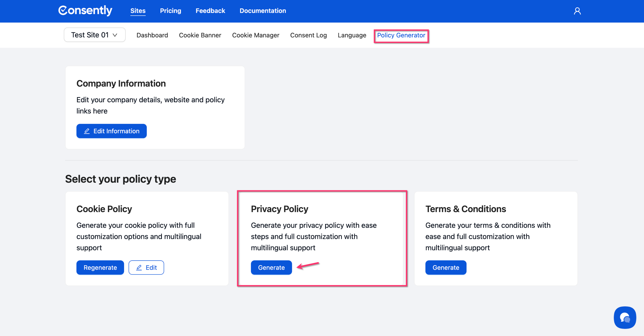This screenshot has height=336, width=644.
Task: Open the chat support widget
Action: 625,317
